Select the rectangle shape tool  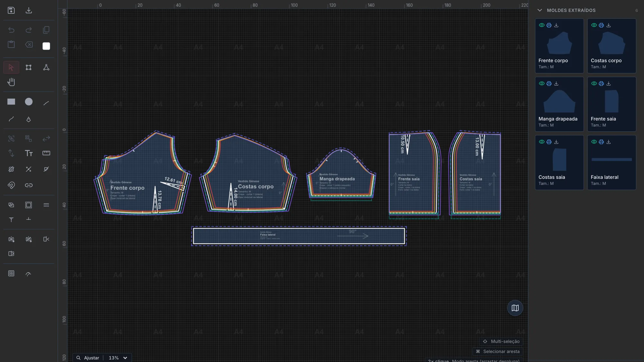pyautogui.click(x=11, y=102)
